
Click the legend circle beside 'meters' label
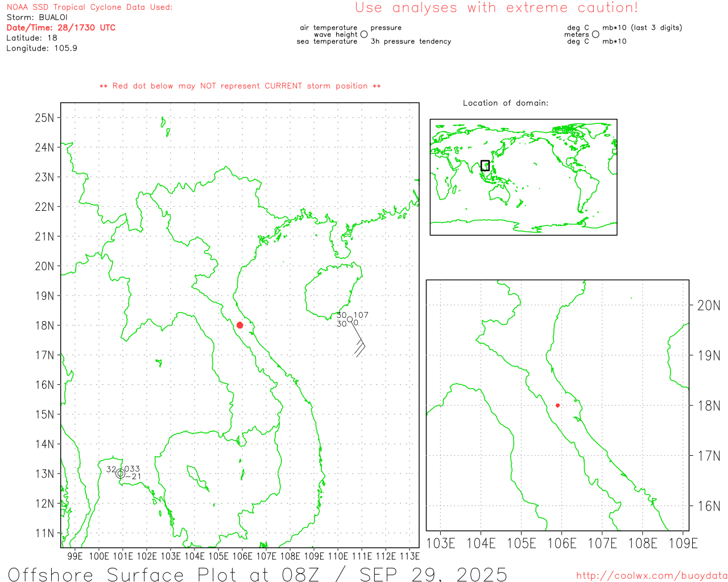[x=595, y=35]
